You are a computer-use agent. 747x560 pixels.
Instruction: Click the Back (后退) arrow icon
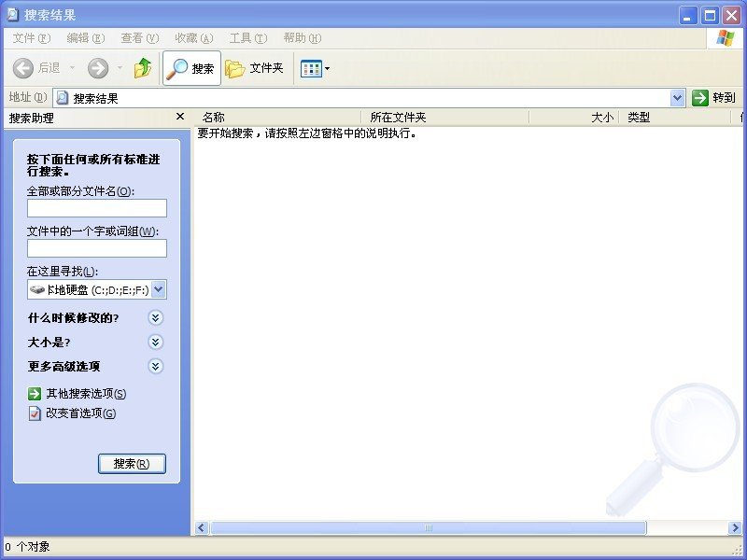pyautogui.click(x=24, y=68)
